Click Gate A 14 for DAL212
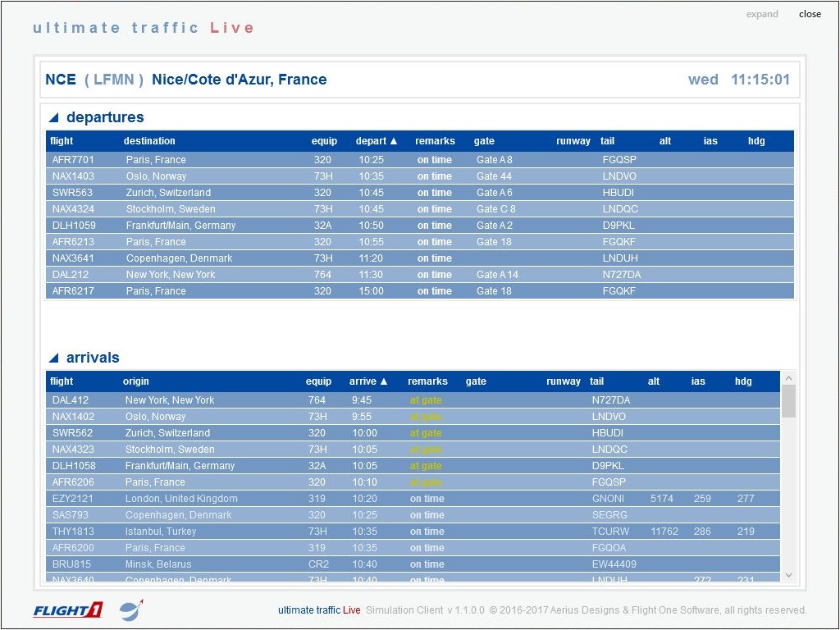Screen dimensions: 840x630 point(498,275)
